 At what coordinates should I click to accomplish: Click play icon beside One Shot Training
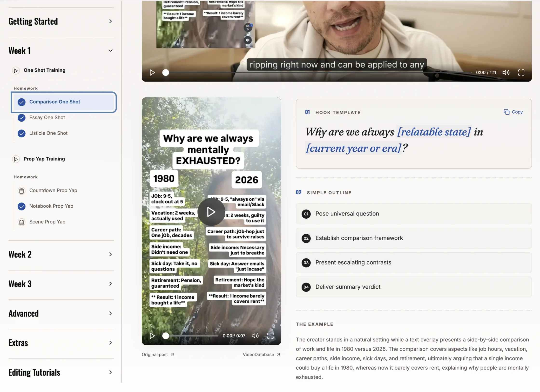tap(16, 71)
